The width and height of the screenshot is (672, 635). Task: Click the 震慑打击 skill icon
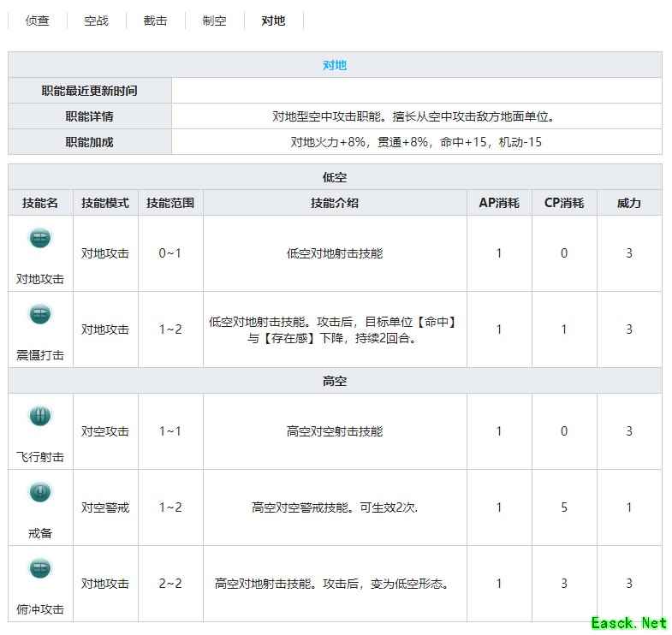(x=40, y=314)
